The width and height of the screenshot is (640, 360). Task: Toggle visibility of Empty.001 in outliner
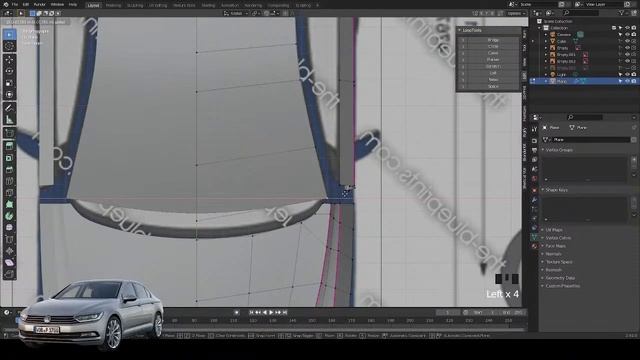tap(627, 55)
